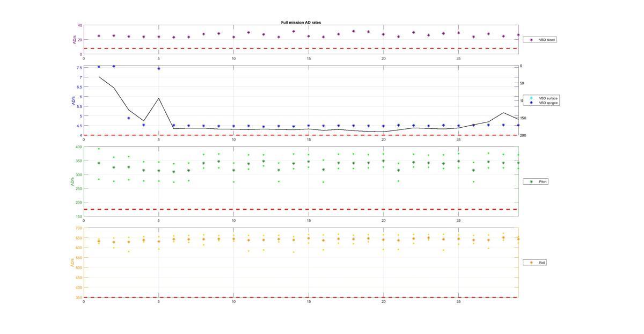Viewport: 644px width, 334px height.
Task: Click the blue VBD apogee marker at x=3
Action: pyautogui.click(x=129, y=118)
